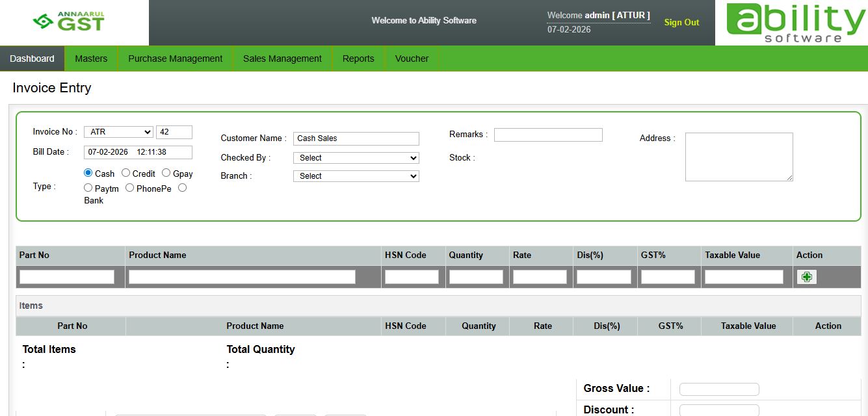Click the green plus add item icon
Image resolution: width=868 pixels, height=416 pixels.
[x=807, y=277]
